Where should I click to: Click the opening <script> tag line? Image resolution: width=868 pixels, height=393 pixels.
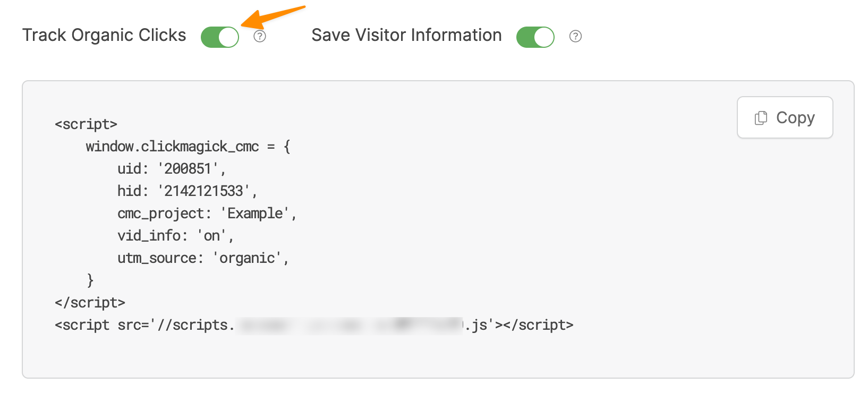point(86,124)
